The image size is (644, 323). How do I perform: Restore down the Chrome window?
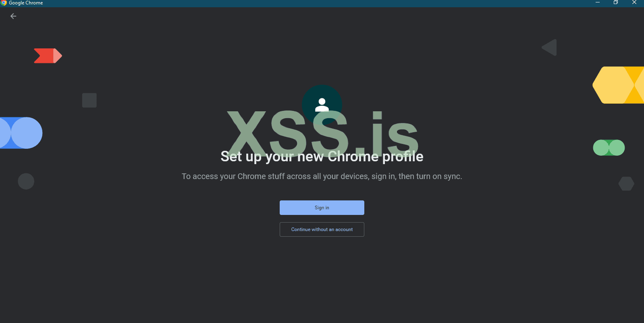[x=616, y=3]
